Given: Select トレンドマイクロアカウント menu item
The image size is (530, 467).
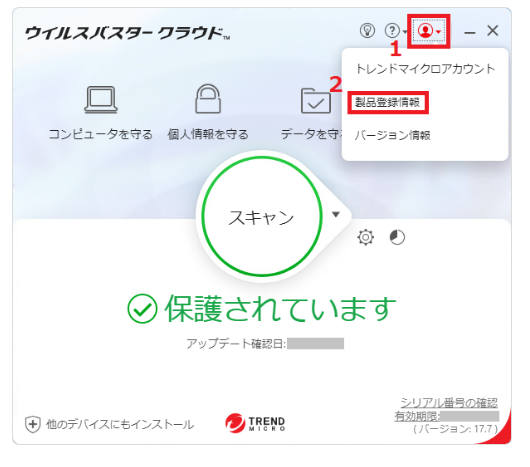Looking at the screenshot, I should click(x=426, y=69).
